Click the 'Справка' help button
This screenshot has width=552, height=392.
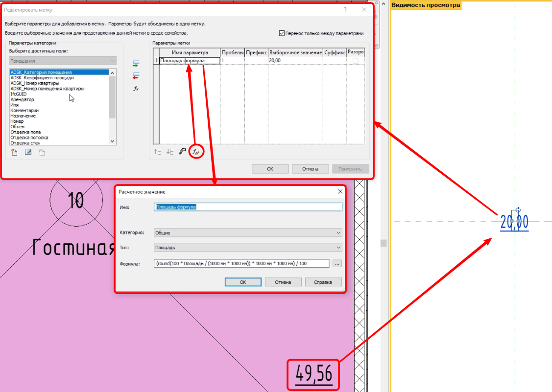pos(323,282)
